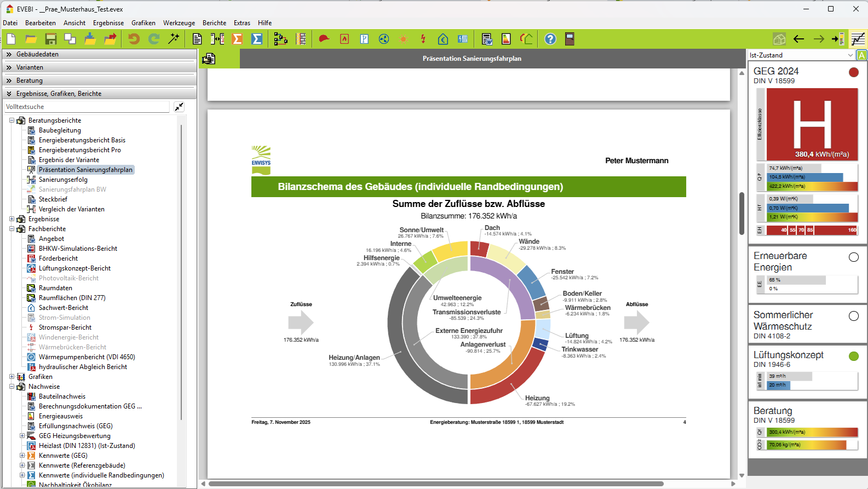Click the undo arrow icon
The image size is (868, 489).
(x=134, y=39)
